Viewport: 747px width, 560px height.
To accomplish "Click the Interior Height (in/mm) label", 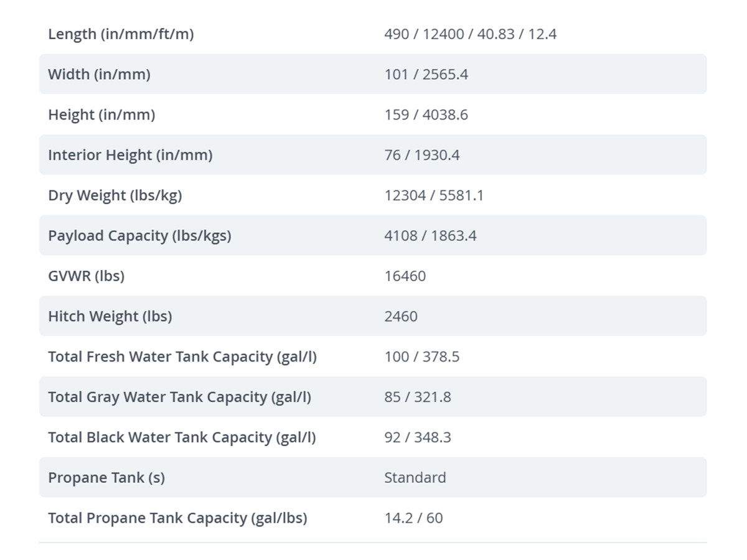I will (130, 155).
